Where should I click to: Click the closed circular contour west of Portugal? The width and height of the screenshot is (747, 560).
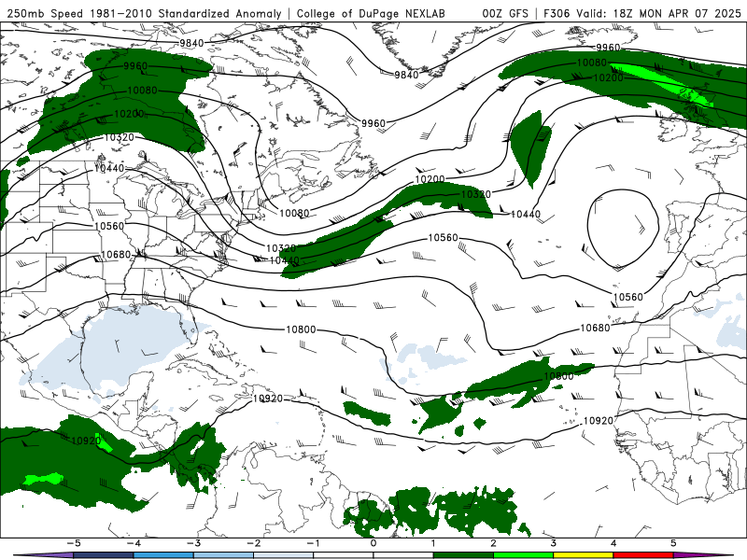(x=623, y=228)
